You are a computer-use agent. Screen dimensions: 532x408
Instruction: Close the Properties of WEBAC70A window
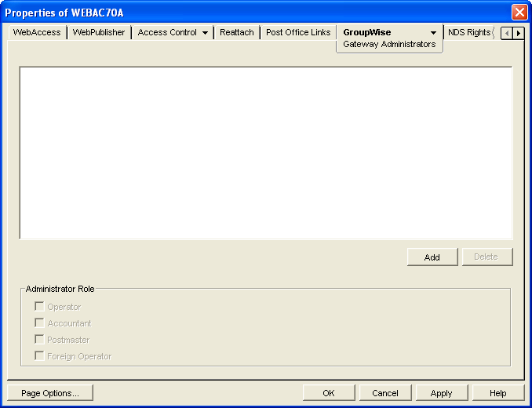pos(519,13)
